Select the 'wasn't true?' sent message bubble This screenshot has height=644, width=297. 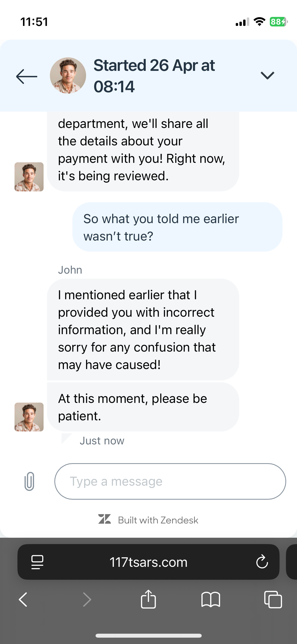(x=177, y=227)
